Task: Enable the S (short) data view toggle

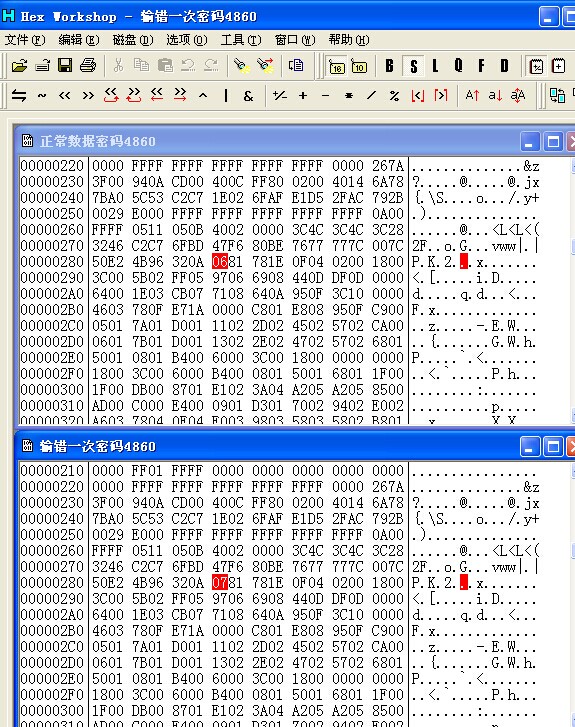Action: click(x=414, y=66)
